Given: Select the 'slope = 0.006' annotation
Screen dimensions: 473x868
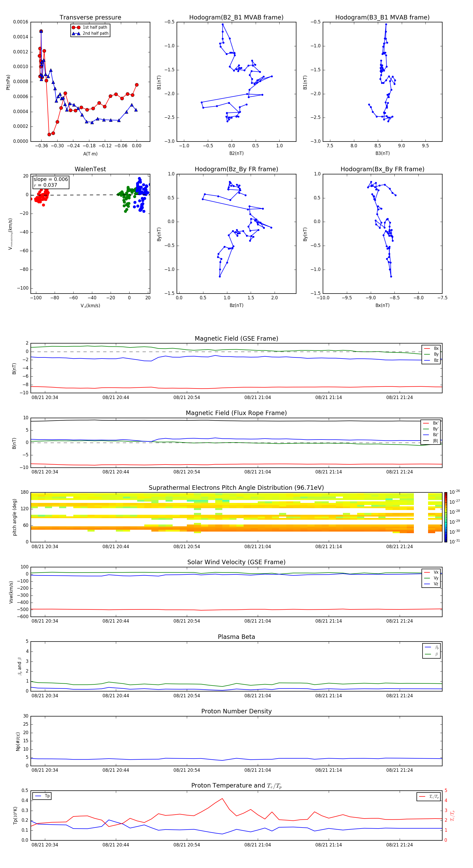Looking at the screenshot, I should (50, 179).
